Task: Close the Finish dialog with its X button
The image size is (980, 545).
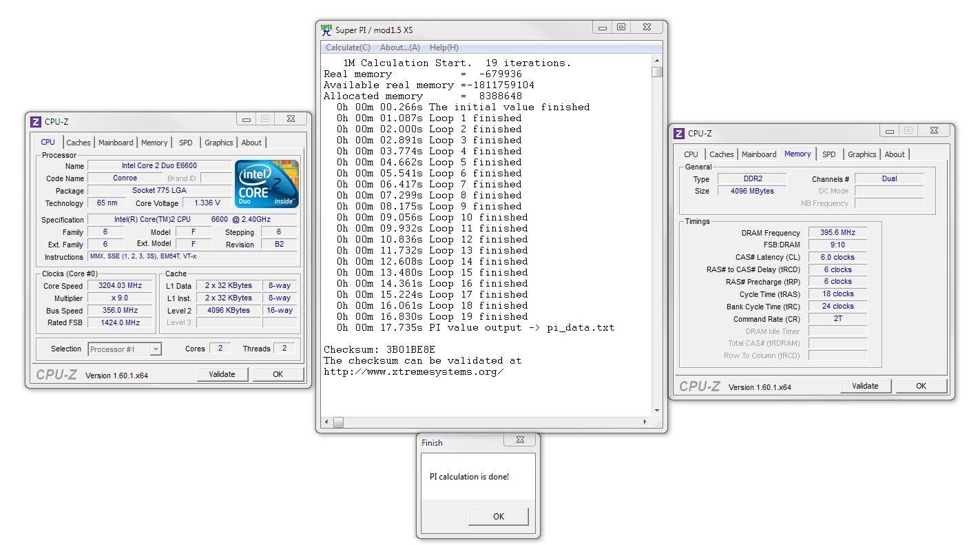Action: (520, 440)
